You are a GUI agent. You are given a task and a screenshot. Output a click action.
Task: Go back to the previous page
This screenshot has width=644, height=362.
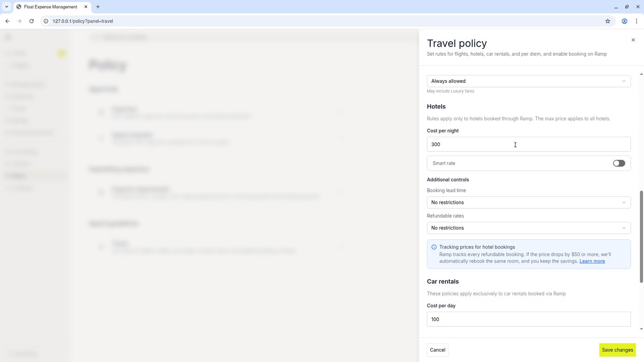pyautogui.click(x=8, y=21)
